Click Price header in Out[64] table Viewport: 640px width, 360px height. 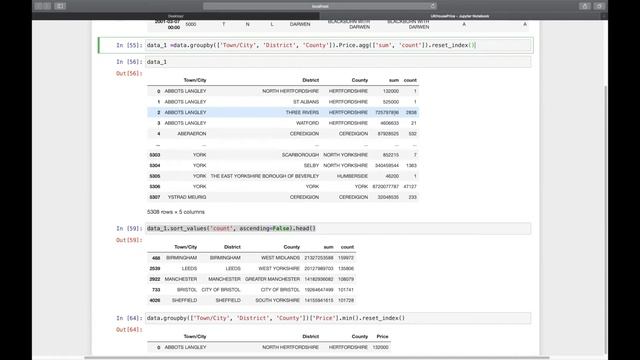tap(382, 337)
